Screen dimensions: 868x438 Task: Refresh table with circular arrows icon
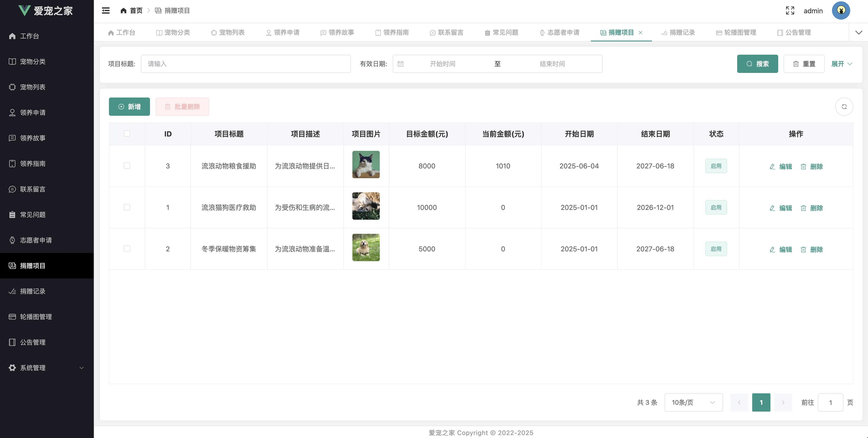pyautogui.click(x=844, y=106)
